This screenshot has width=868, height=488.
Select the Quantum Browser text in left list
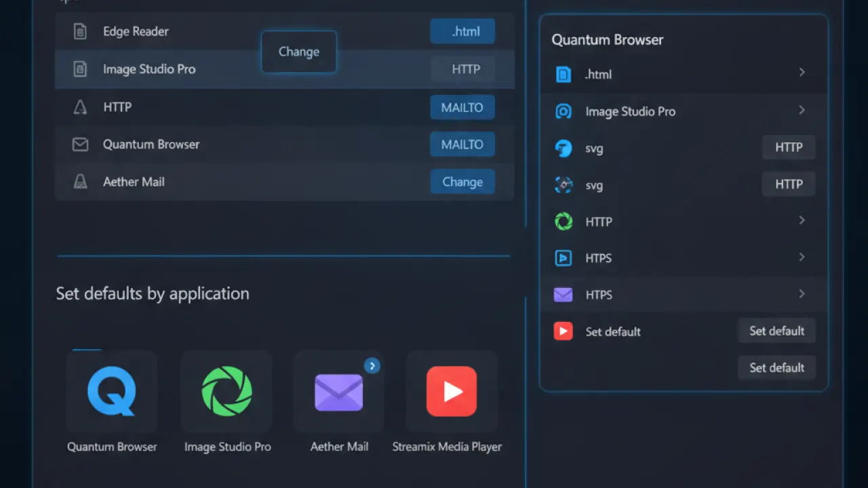151,144
